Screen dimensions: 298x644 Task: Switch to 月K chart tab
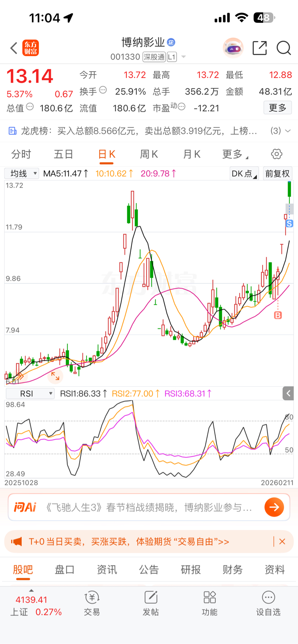(x=192, y=154)
